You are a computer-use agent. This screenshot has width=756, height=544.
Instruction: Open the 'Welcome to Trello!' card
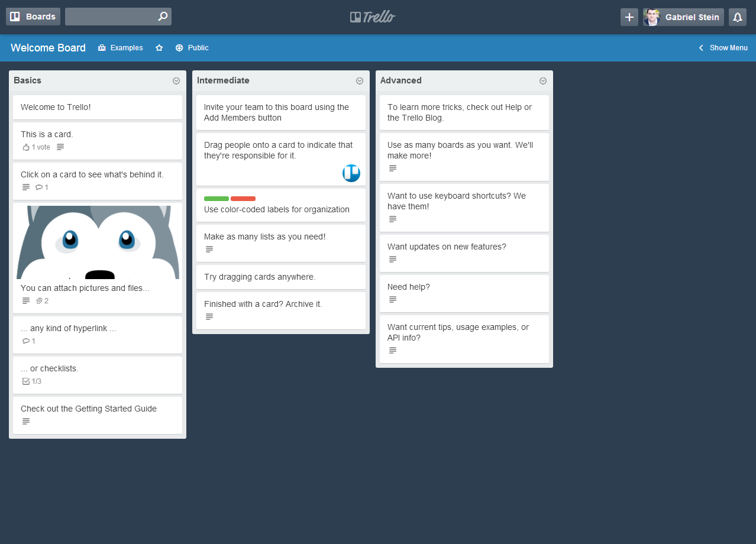tap(98, 108)
